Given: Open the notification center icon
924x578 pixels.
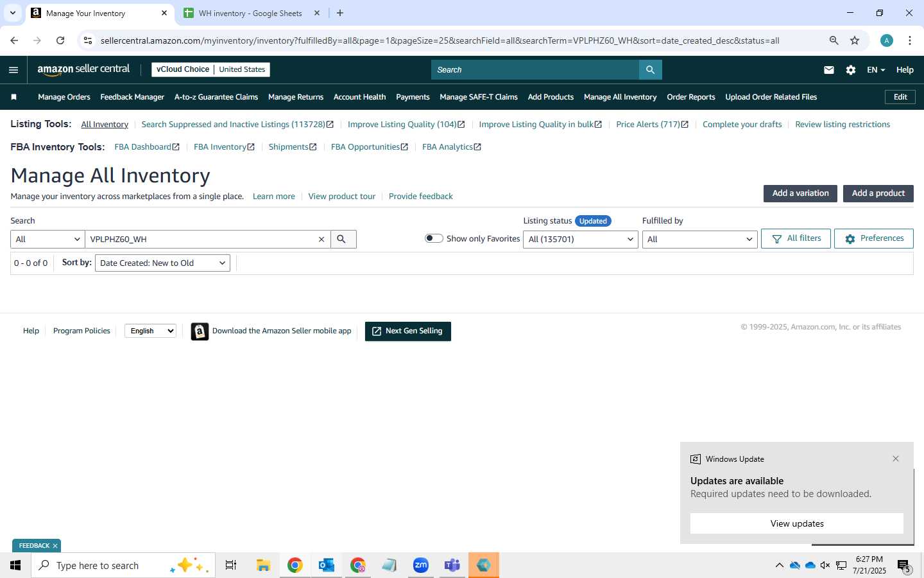Looking at the screenshot, I should click(x=903, y=566).
